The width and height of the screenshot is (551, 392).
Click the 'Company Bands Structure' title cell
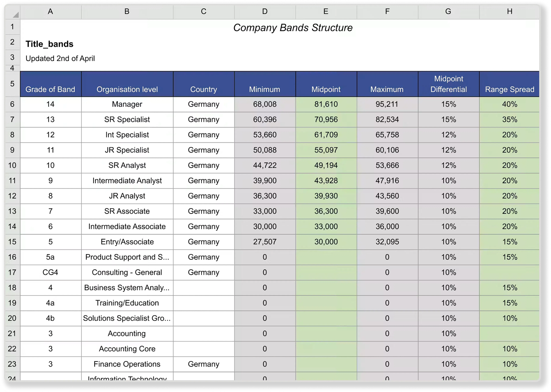(293, 28)
